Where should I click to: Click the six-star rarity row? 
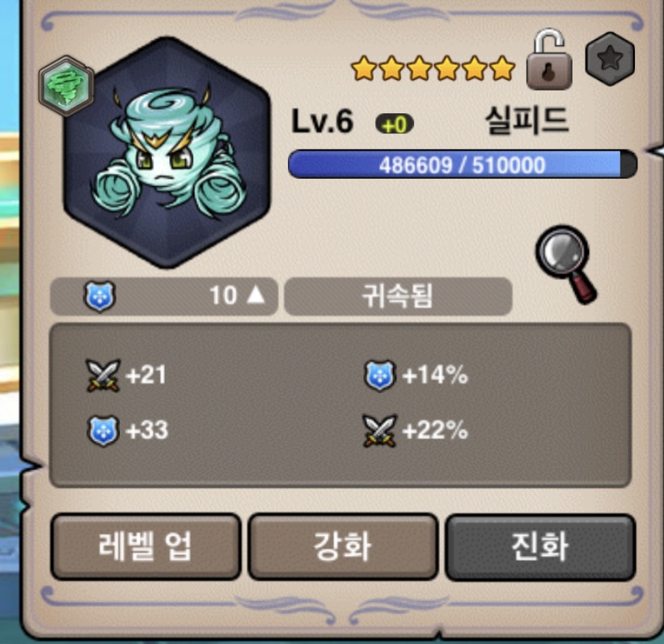[434, 68]
